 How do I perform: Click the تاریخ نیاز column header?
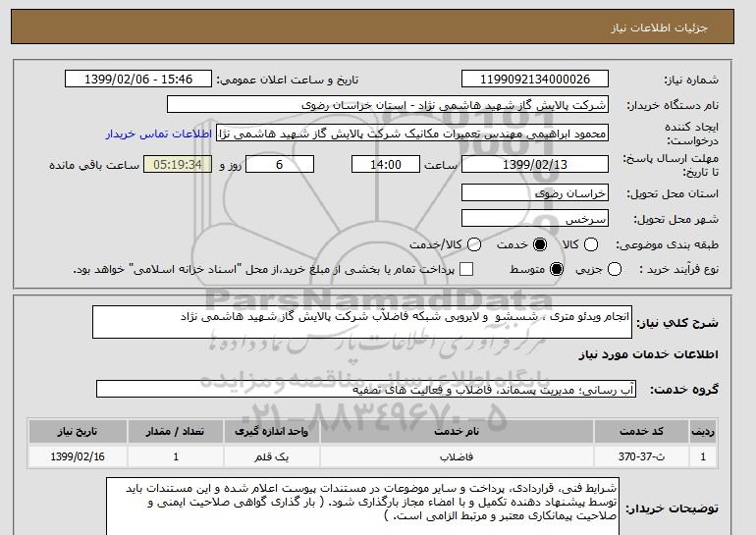[x=78, y=431]
